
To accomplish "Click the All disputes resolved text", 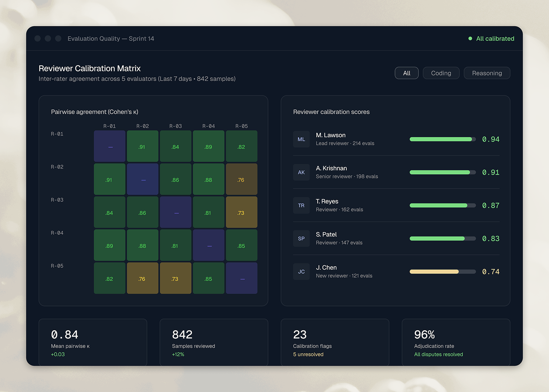I will pos(439,355).
